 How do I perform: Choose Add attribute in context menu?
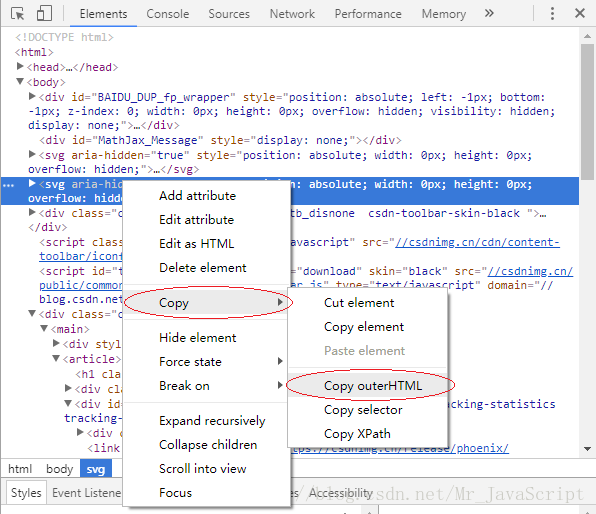(207, 195)
